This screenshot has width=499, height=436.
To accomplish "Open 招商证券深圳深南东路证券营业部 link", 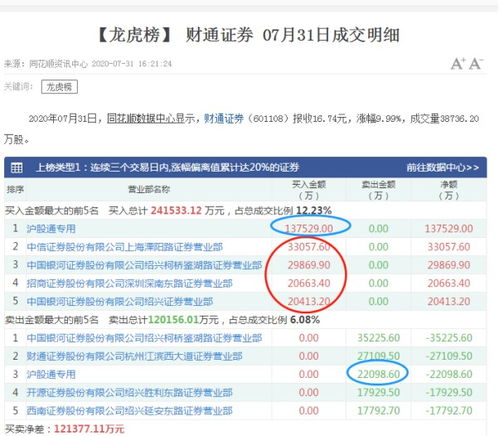I will tap(129, 283).
